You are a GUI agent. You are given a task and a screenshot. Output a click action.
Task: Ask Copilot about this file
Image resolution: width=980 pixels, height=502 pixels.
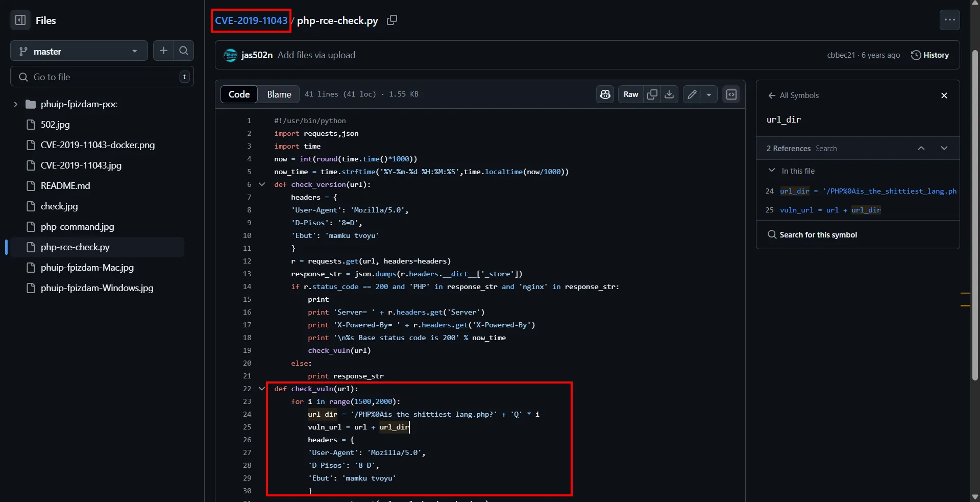(605, 94)
